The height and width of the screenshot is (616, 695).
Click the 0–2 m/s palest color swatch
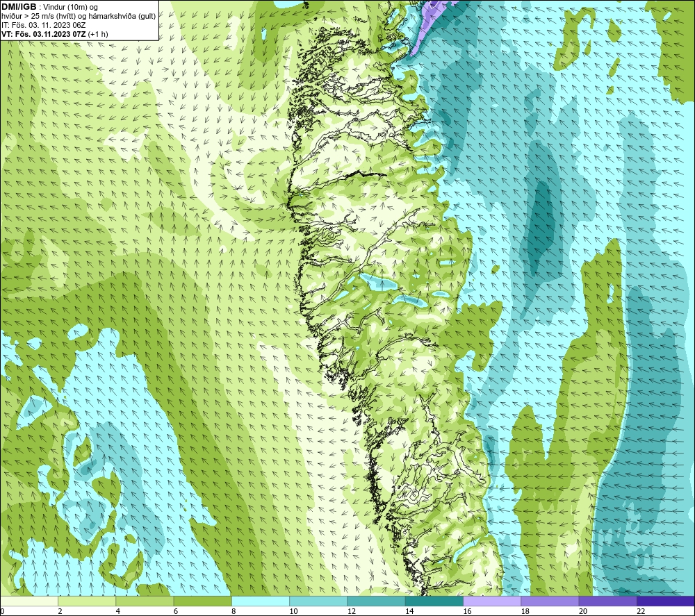[x=29, y=601]
